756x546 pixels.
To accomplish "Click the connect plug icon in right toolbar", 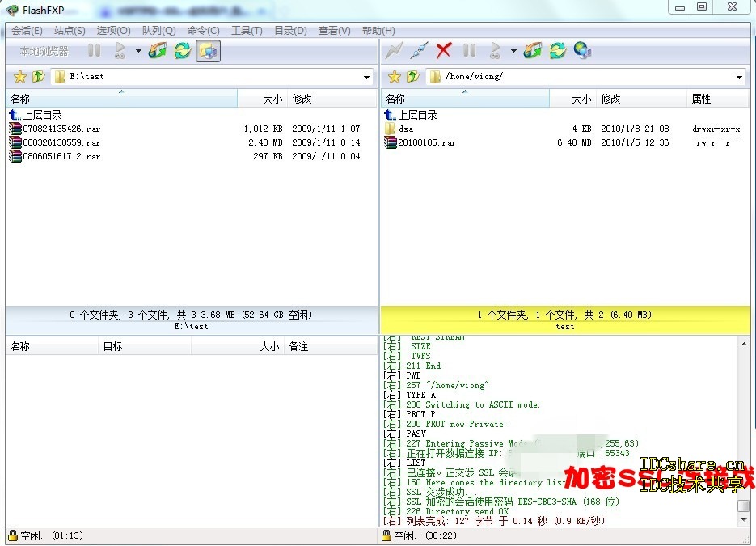I will [x=419, y=51].
